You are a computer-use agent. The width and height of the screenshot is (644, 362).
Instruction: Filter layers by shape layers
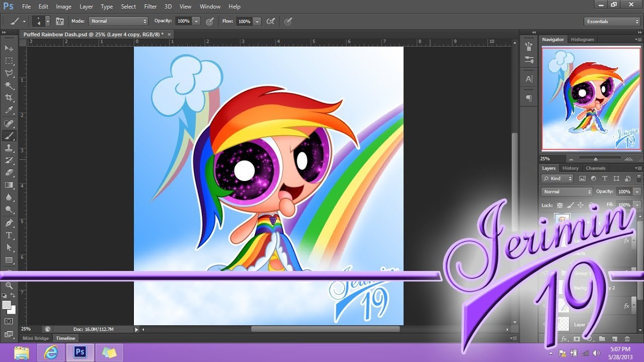(616, 178)
